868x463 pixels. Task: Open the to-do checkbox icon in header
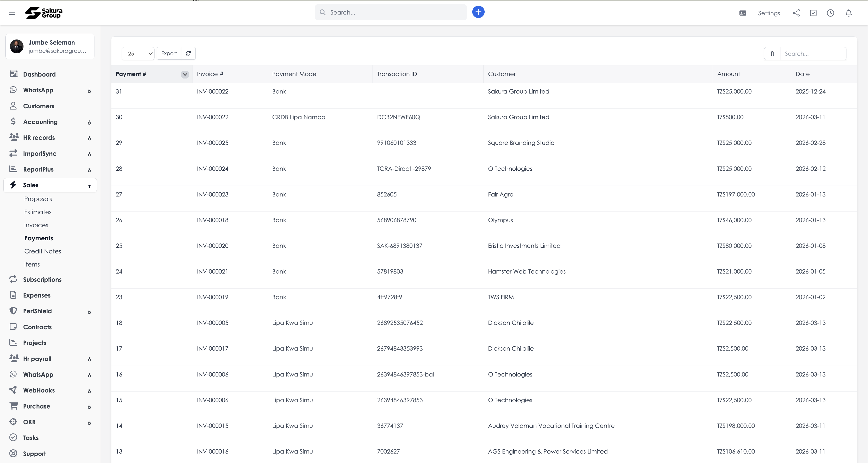tap(814, 13)
